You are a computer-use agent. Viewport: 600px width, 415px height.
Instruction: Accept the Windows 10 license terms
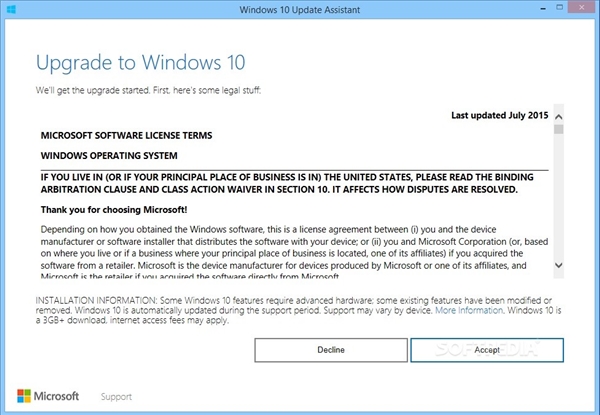pos(487,350)
